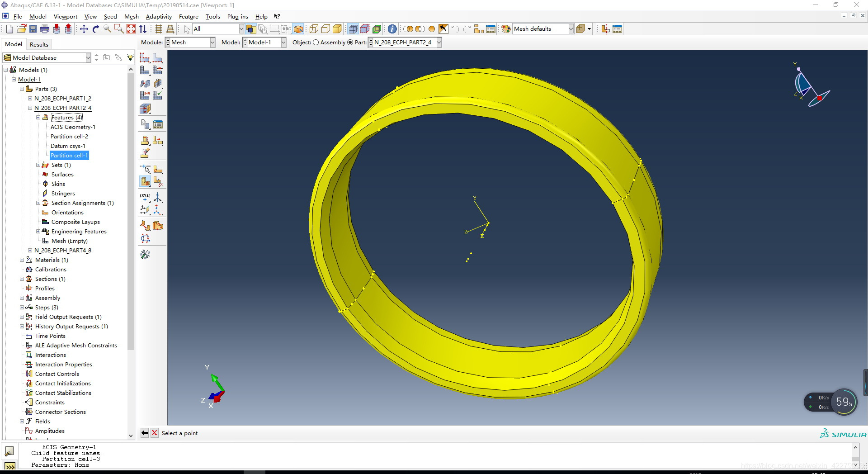The image size is (868, 474).
Task: Select the Assign Element Type S4R icon
Action: [x=145, y=95]
